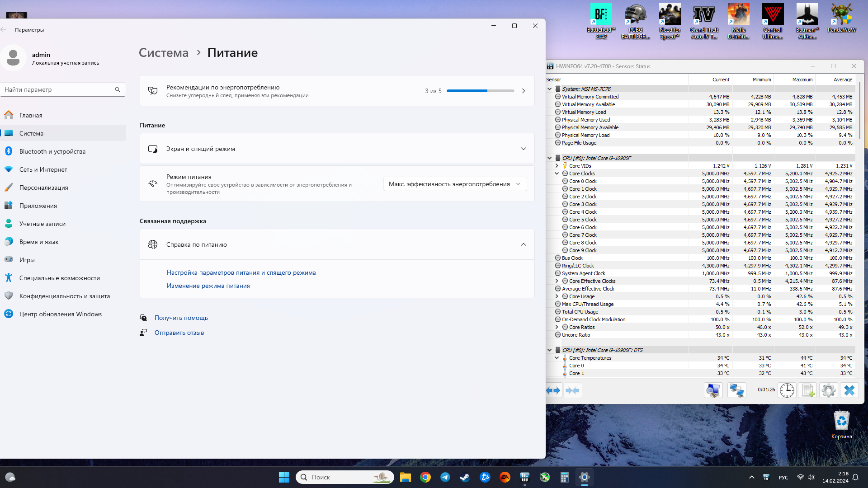Click the Get help link

point(181,318)
